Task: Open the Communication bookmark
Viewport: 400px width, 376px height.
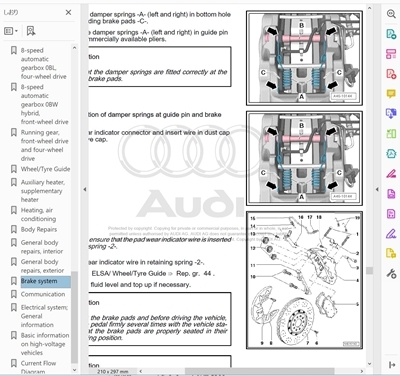Action: pos(43,294)
